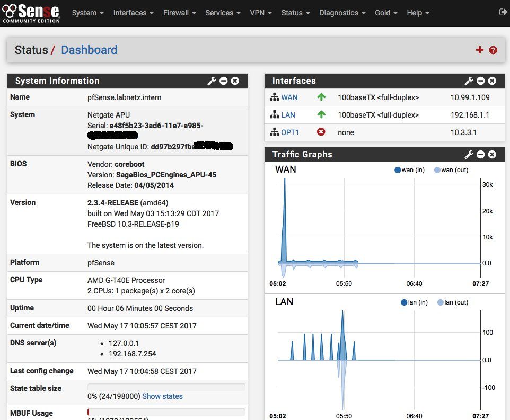Select the LAN address 192.168.1.1
510x420 pixels.
(x=470, y=115)
